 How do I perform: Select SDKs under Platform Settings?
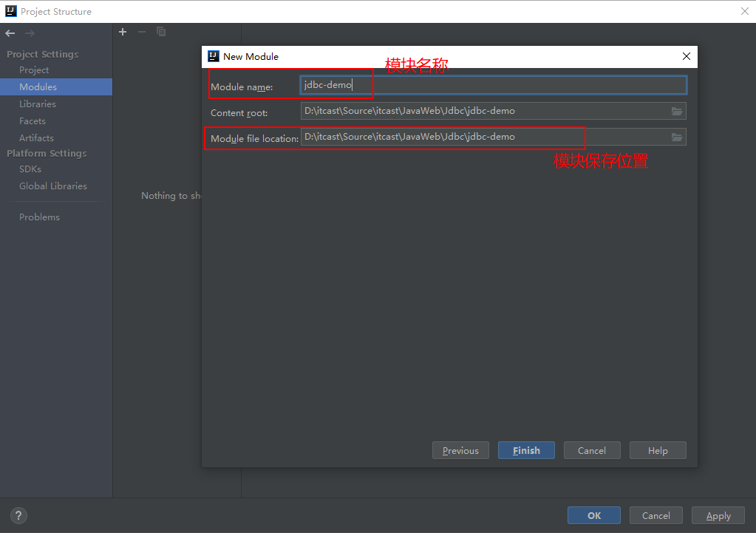click(30, 169)
